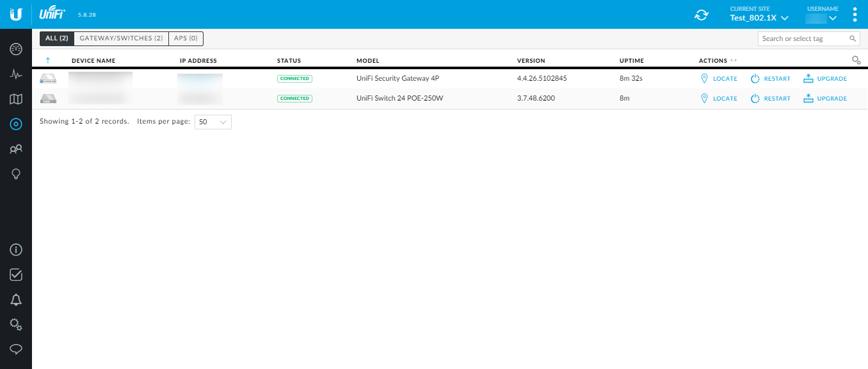Screen dimensions: 868x369
Task: Sort by the Version column header
Action: click(x=531, y=61)
